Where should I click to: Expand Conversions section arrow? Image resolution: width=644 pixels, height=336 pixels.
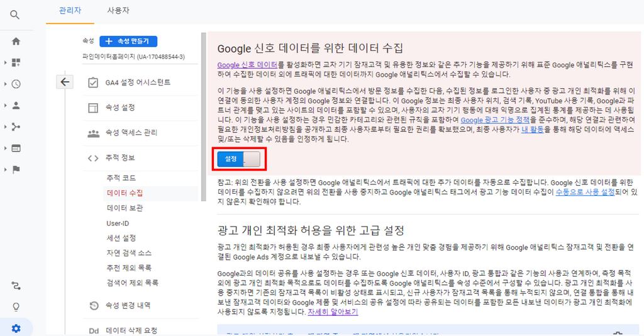(5, 170)
